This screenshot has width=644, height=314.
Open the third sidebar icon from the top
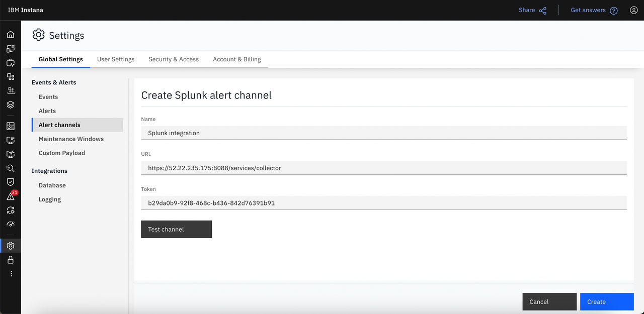point(11,63)
